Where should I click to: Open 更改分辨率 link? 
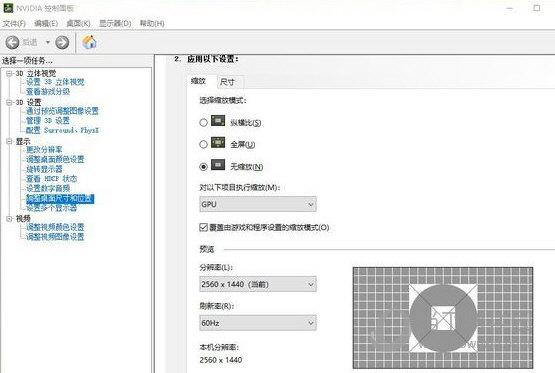[x=44, y=150]
